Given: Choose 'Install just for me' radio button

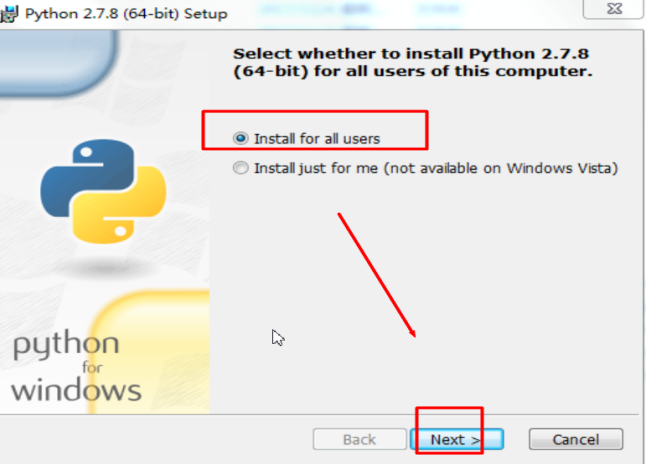Looking at the screenshot, I should (241, 168).
